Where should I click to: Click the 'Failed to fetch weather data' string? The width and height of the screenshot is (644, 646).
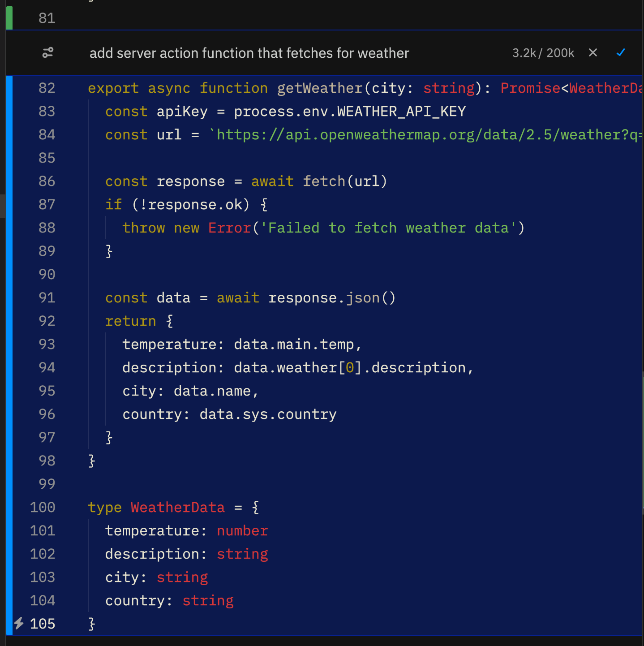point(389,228)
